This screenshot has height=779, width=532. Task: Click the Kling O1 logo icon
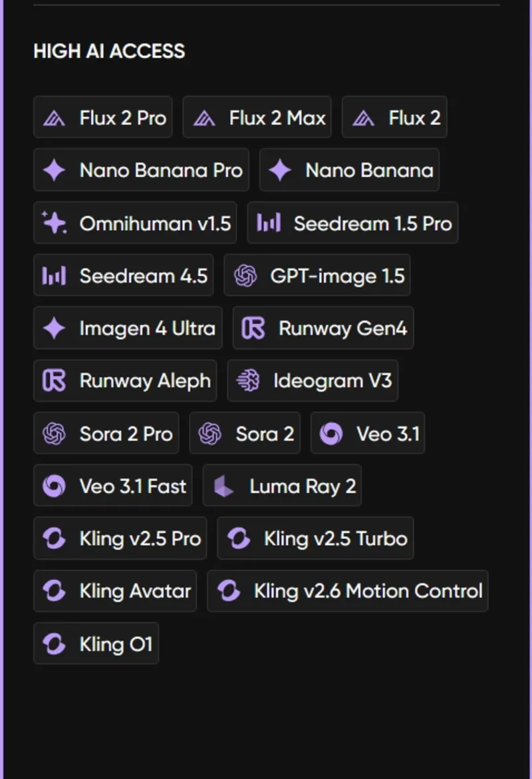point(54,644)
